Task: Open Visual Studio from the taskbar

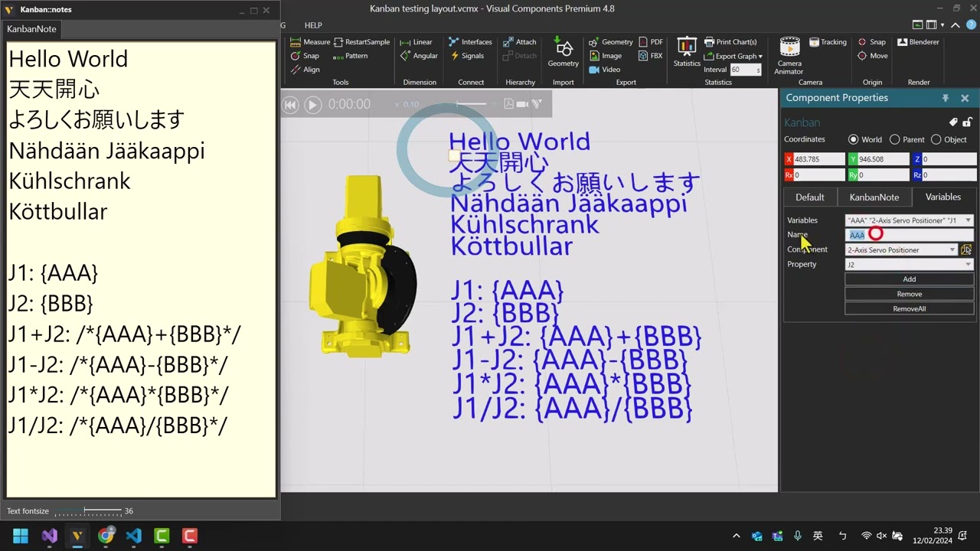Action: pos(49,536)
